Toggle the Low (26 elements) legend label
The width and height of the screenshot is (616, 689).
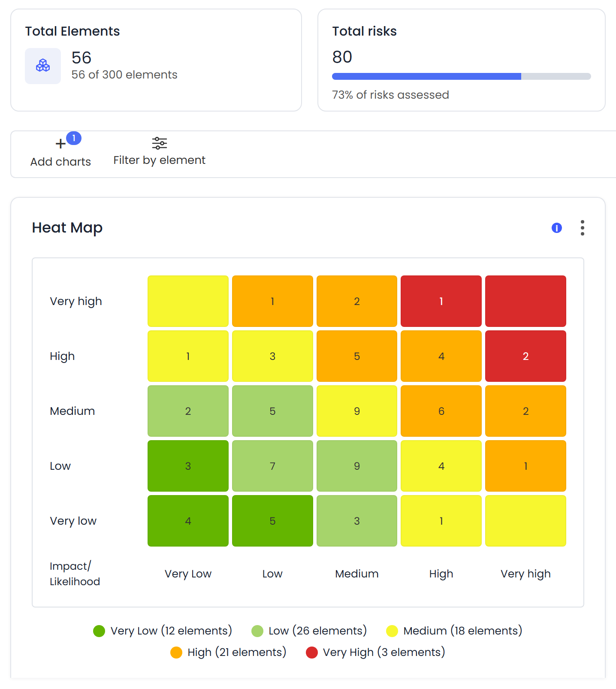click(318, 631)
